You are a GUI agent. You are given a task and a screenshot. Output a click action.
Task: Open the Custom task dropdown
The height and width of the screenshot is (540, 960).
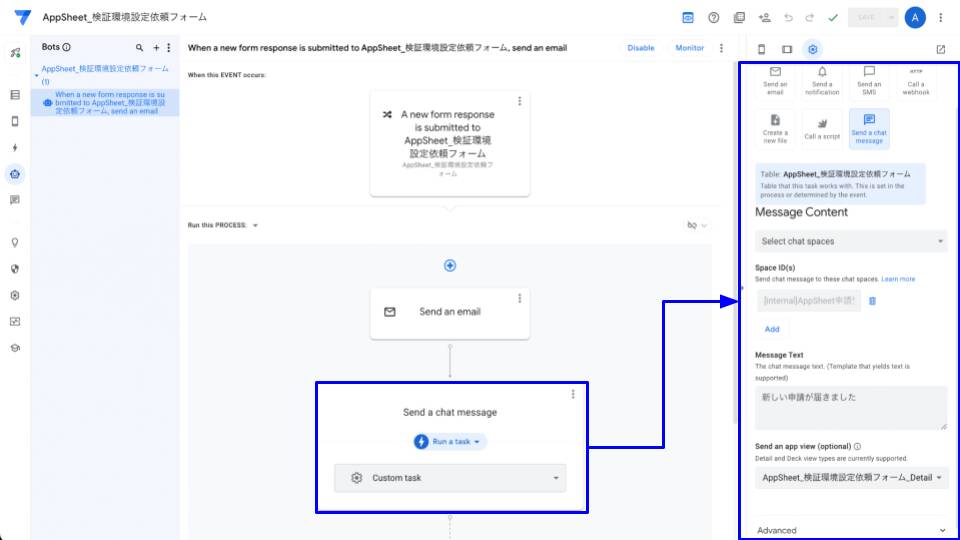[450, 478]
